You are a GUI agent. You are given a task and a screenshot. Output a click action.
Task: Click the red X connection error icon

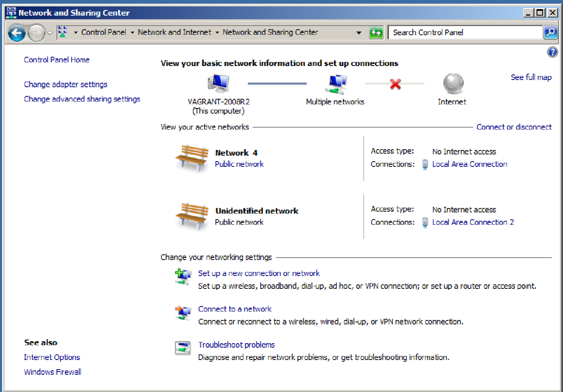(x=395, y=84)
